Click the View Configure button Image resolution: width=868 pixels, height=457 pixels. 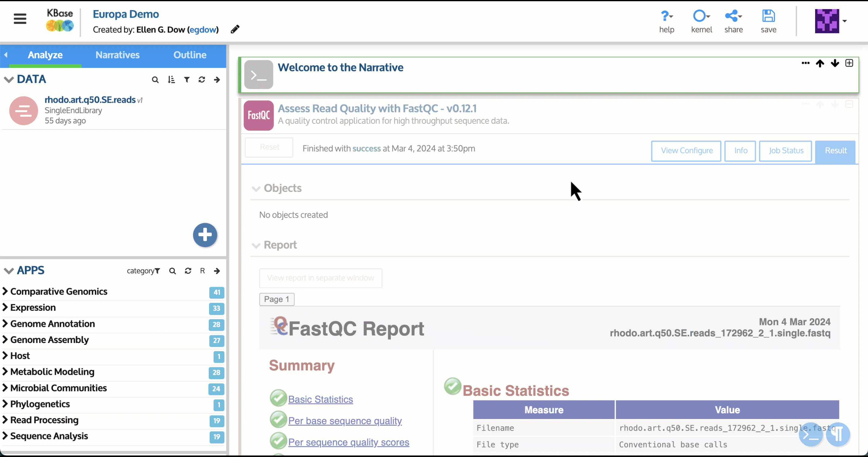tap(686, 151)
